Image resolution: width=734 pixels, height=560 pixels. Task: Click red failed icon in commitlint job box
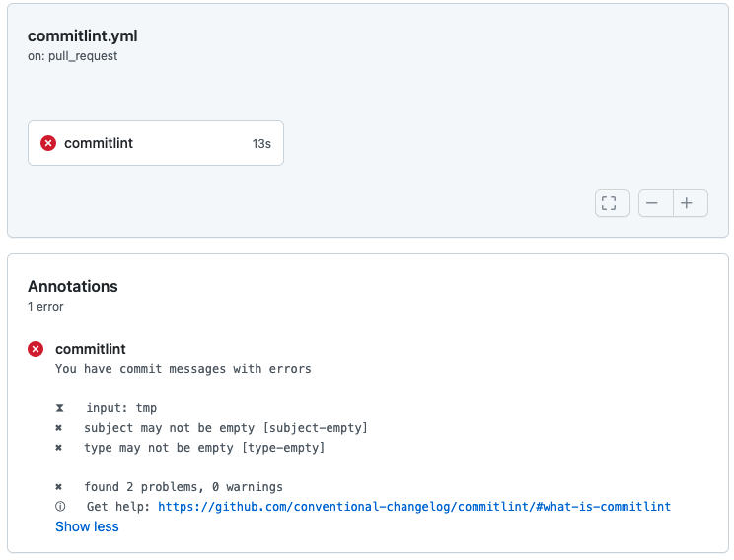coord(48,143)
